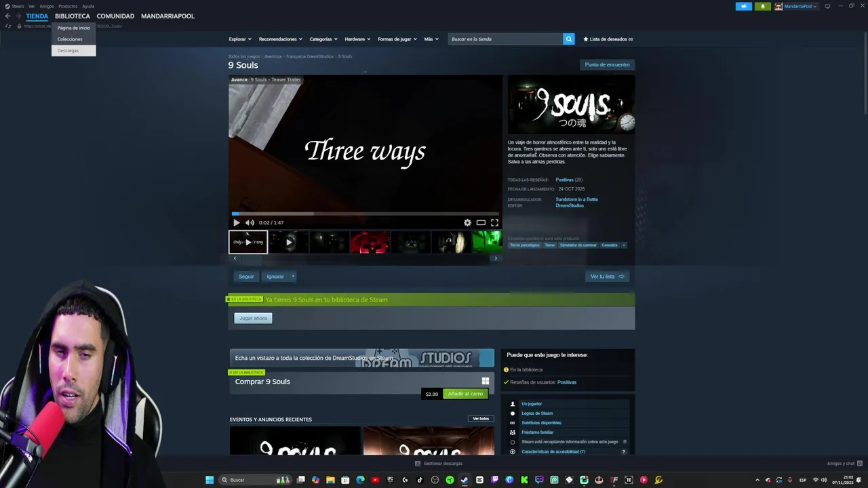This screenshot has width=868, height=488.
Task: Open 'Gestionar descargas' at bottom
Action: point(439,464)
